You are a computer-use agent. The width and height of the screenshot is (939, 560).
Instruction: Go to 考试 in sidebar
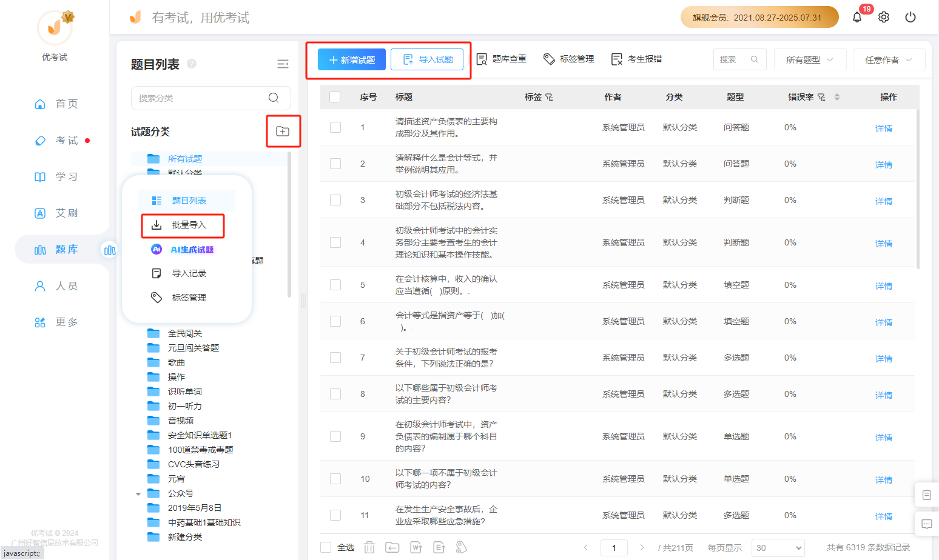pos(56,140)
